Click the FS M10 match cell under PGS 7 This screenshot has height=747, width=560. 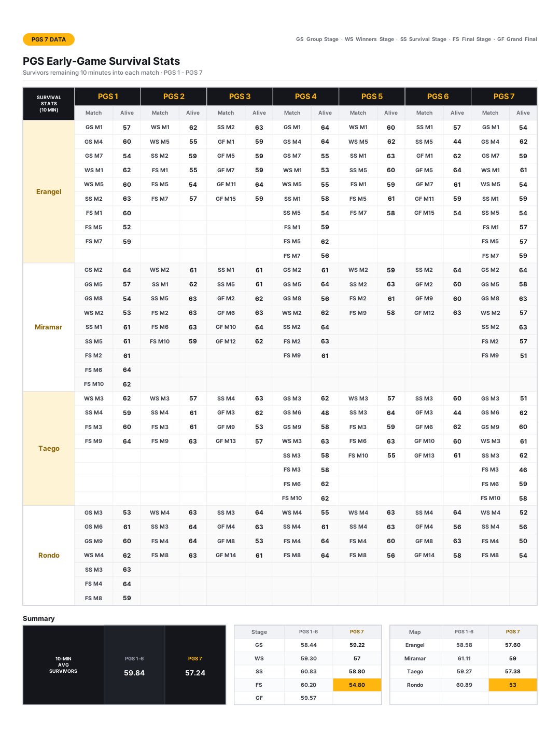491,499
